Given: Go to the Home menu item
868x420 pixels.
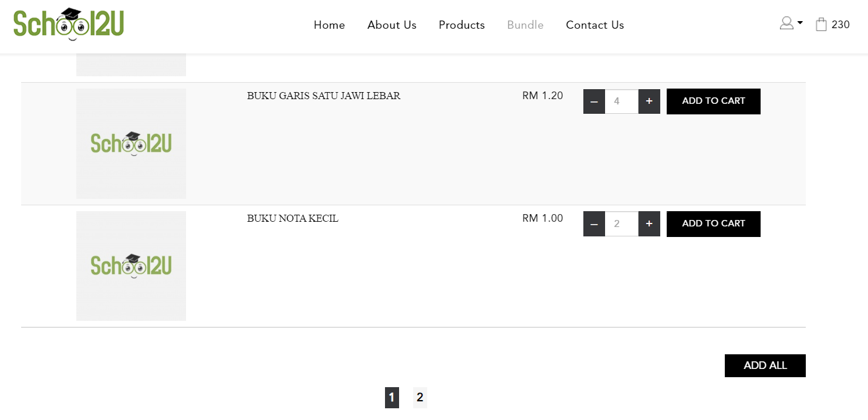Looking at the screenshot, I should 329,25.
